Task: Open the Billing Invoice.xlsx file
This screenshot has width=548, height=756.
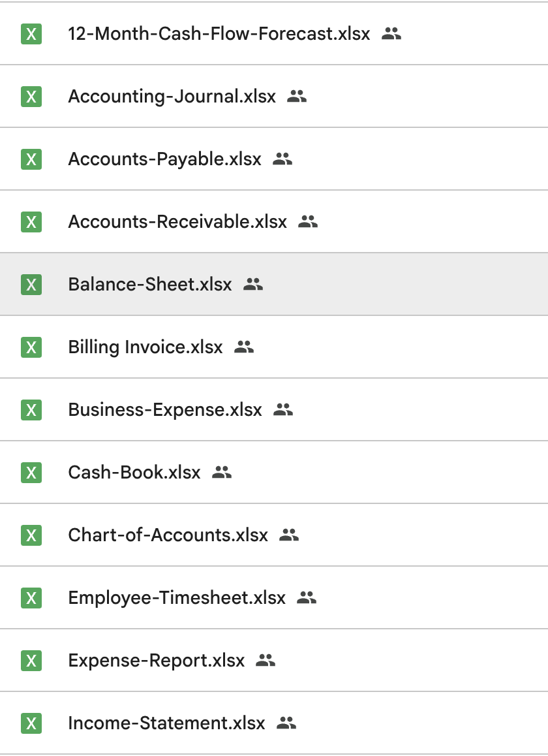Action: pos(145,347)
